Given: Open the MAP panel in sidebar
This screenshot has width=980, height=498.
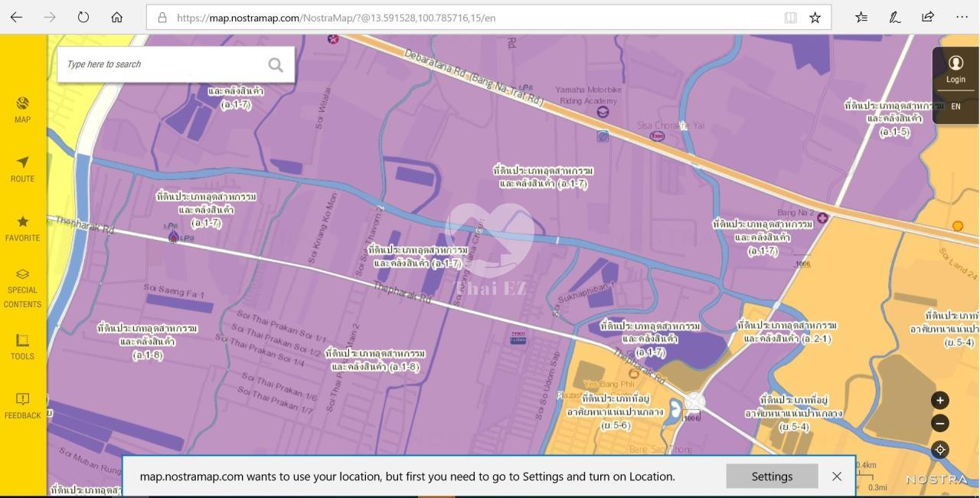Looking at the screenshot, I should (22, 110).
